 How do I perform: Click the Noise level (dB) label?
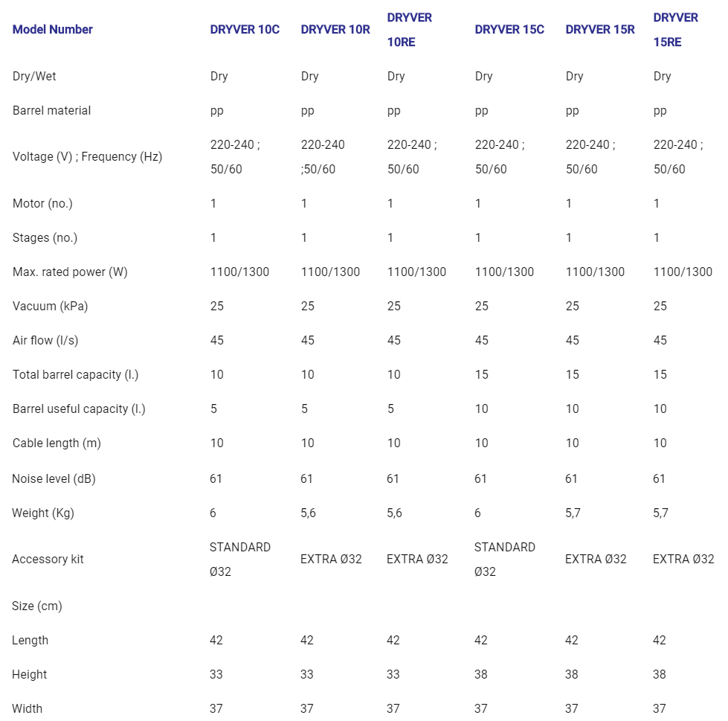pos(54,479)
